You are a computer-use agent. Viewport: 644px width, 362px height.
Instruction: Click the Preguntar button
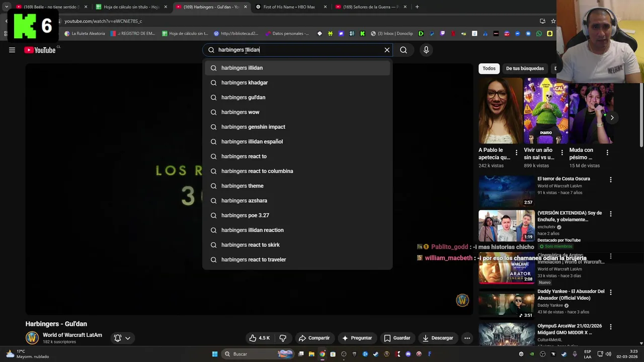click(357, 338)
